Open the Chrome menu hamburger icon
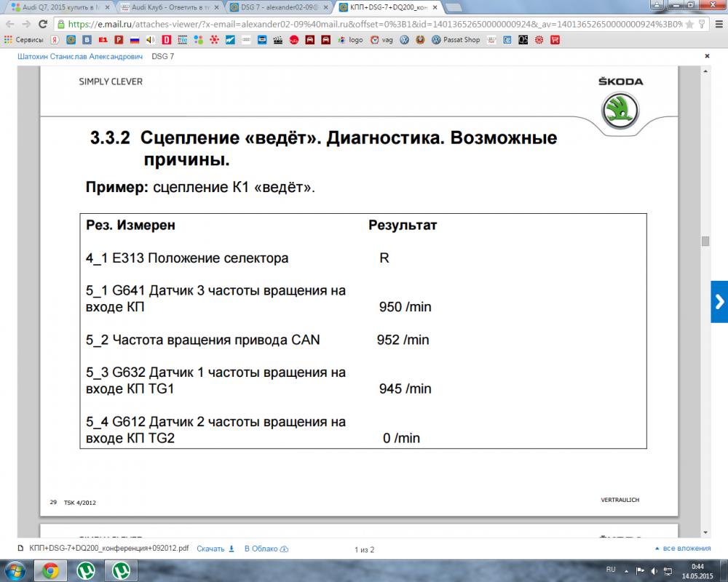 click(x=719, y=24)
